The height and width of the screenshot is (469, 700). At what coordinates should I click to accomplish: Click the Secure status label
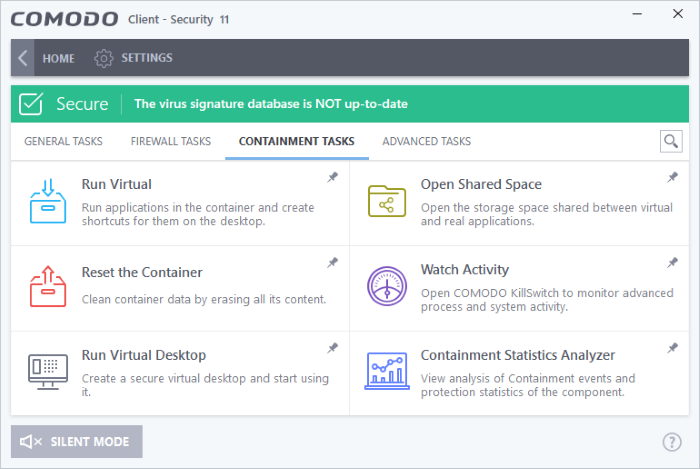point(82,104)
